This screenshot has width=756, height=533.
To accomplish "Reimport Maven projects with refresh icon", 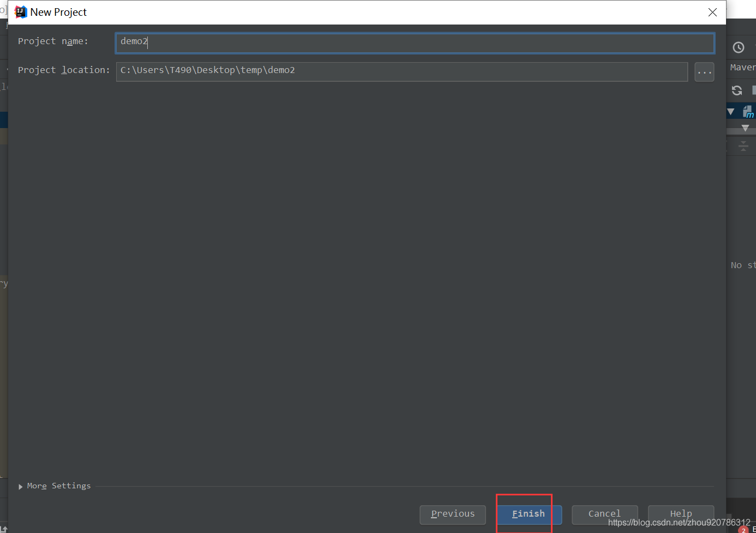I will 737,90.
